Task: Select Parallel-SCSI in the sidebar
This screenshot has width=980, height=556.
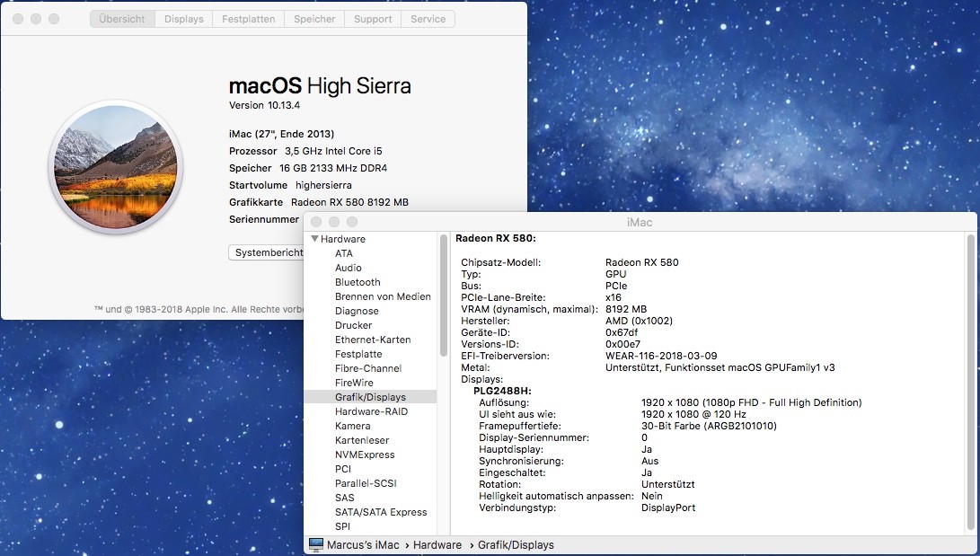Action: click(366, 483)
